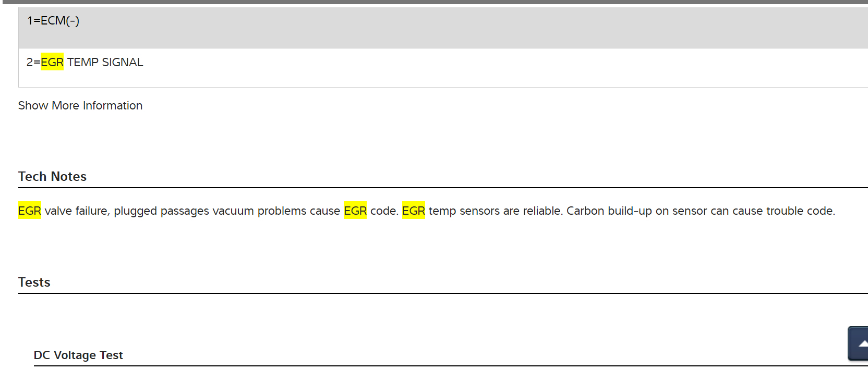This screenshot has width=868, height=369.
Task: Click the words "valve failure"
Action: 76,211
